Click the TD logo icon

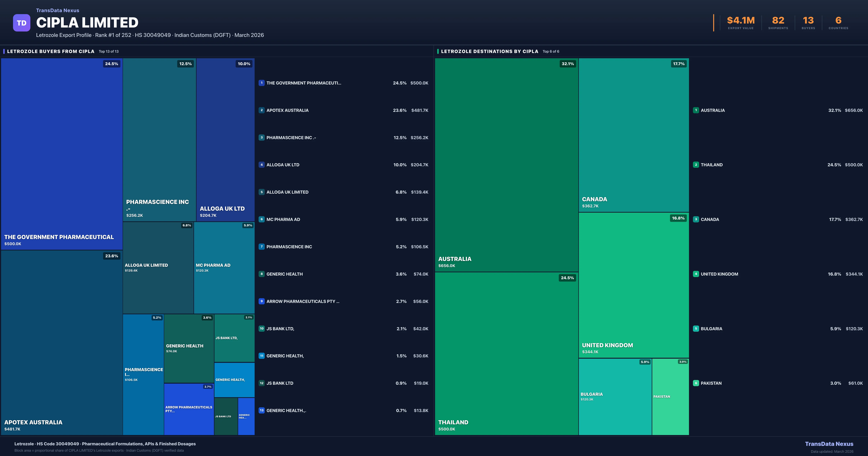tap(22, 23)
